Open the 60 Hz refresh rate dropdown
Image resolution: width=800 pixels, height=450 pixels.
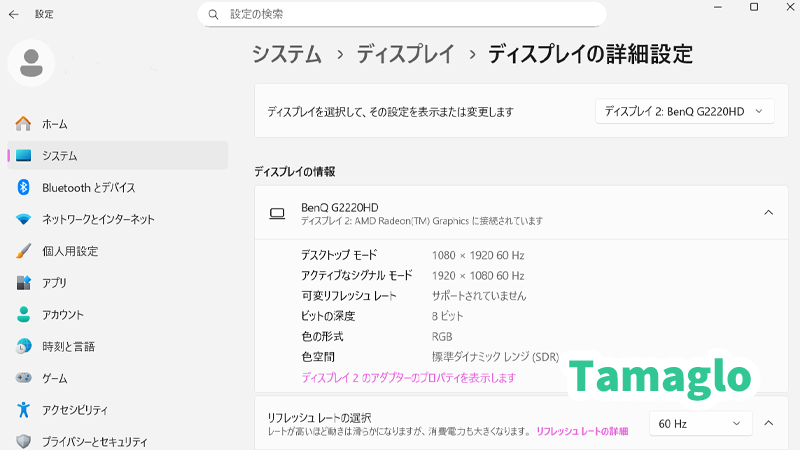click(x=700, y=423)
